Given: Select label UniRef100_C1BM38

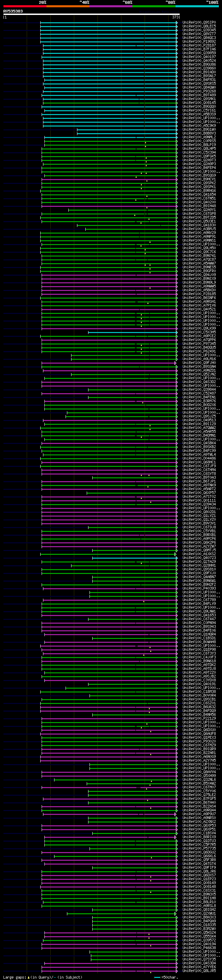Looking at the screenshot, I should coord(199,691).
